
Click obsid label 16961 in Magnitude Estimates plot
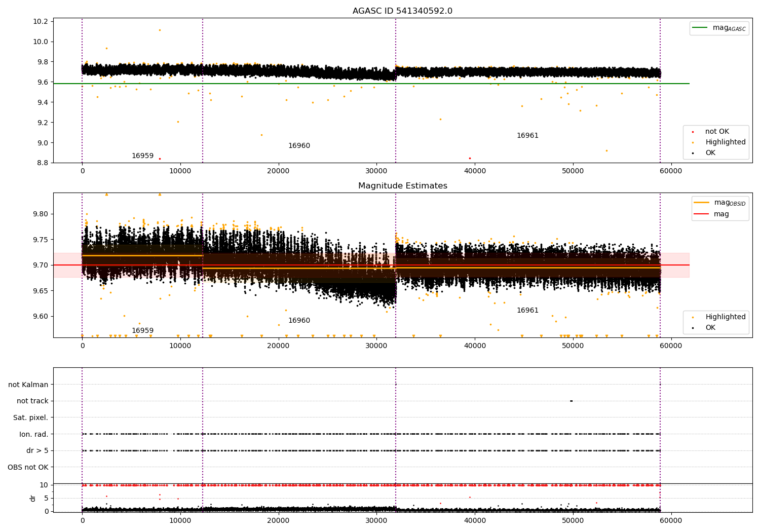click(527, 311)
